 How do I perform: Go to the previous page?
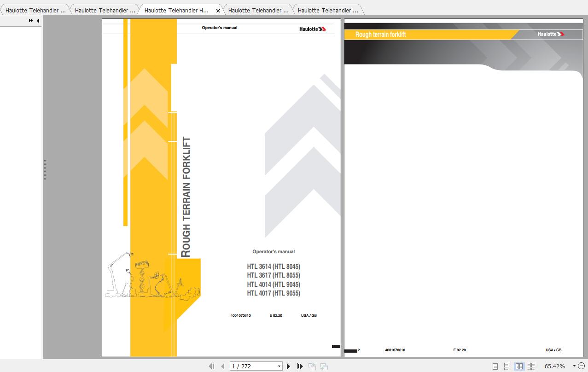point(223,366)
